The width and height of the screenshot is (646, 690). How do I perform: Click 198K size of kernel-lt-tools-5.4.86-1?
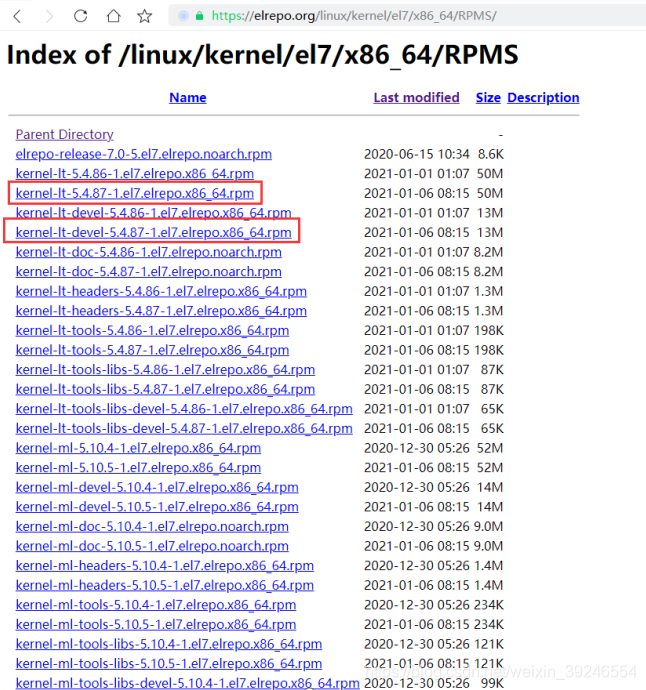[x=488, y=330]
